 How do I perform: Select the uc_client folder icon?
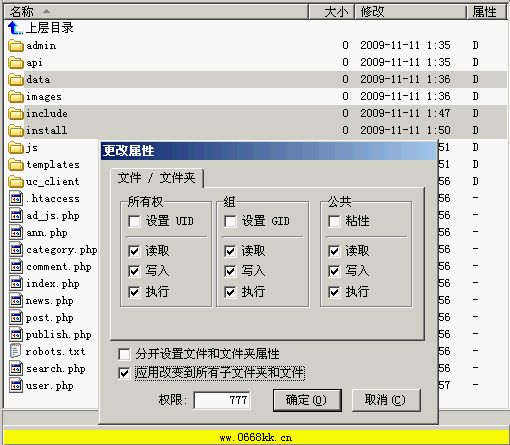pos(16,182)
